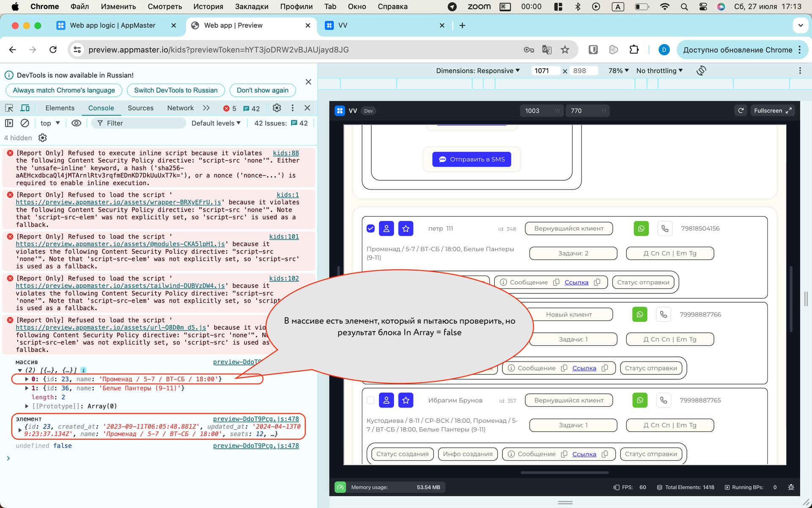Click the console Filter input field
812x508 pixels.
point(138,123)
